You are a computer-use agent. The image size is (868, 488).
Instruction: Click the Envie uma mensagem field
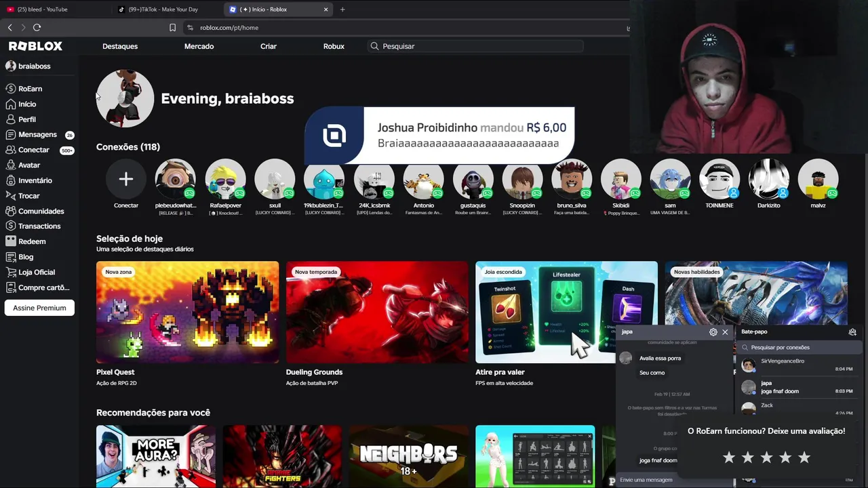tap(673, 480)
